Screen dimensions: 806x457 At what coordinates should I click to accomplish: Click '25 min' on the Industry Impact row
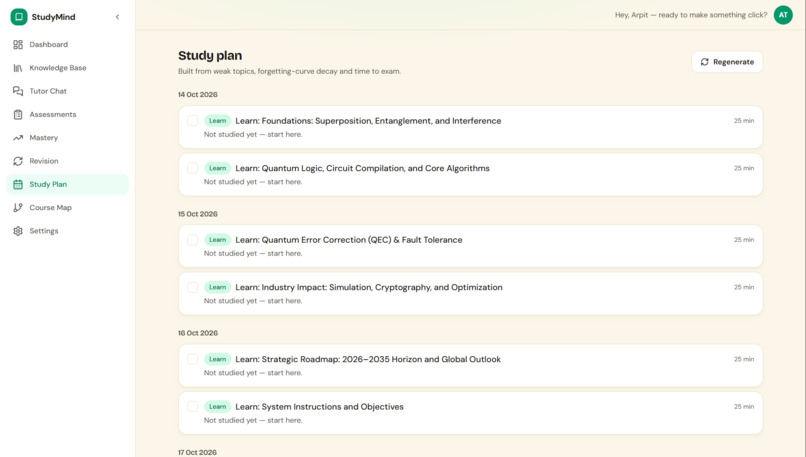coord(744,287)
